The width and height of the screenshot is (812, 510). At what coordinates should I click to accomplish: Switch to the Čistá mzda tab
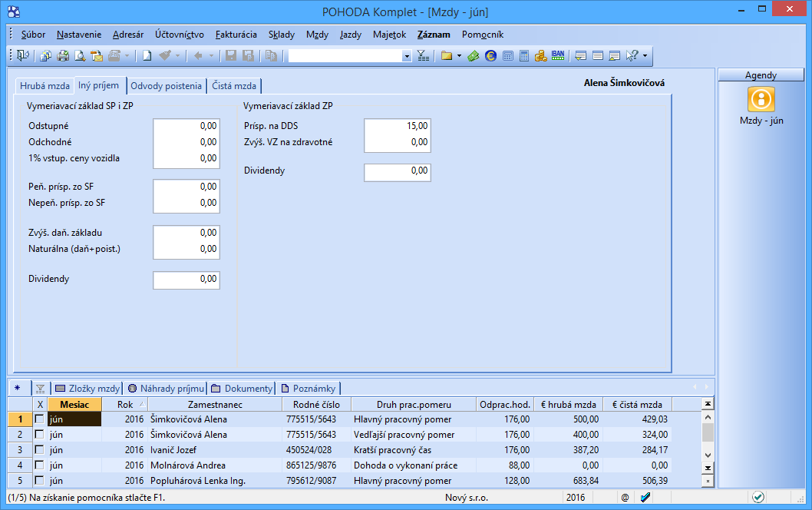click(234, 86)
